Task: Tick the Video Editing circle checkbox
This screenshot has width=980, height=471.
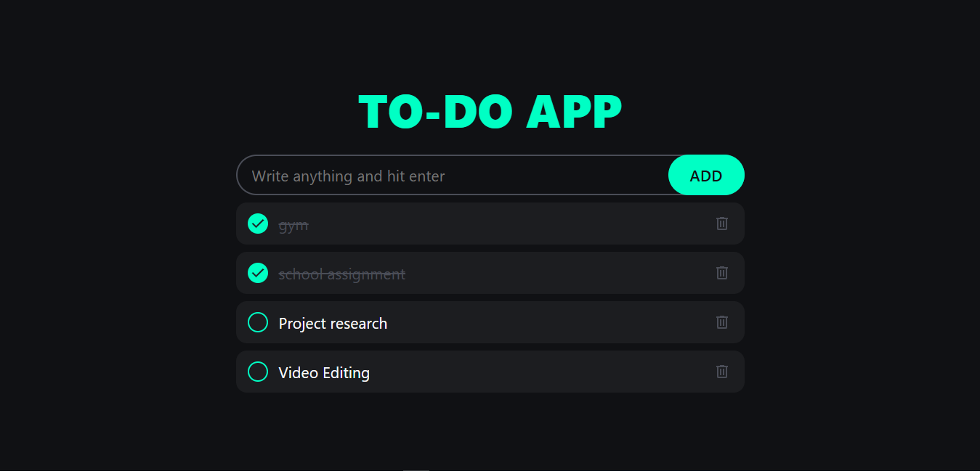Action: pyautogui.click(x=258, y=372)
